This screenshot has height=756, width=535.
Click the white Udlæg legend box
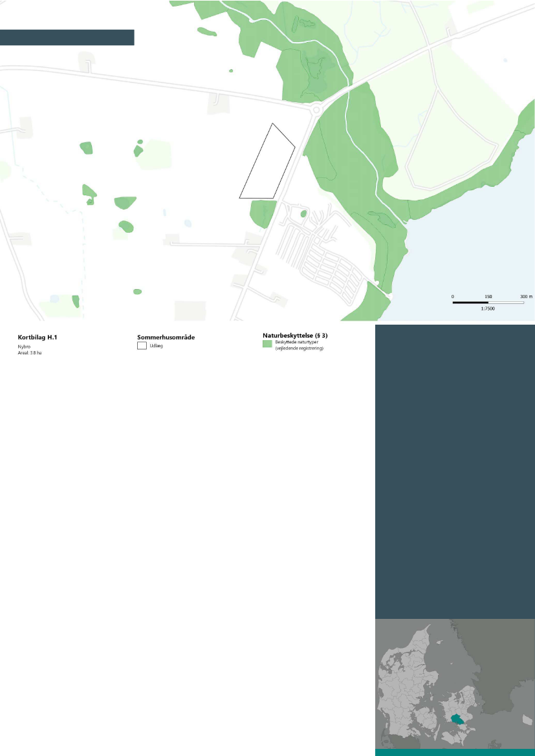pyautogui.click(x=142, y=345)
